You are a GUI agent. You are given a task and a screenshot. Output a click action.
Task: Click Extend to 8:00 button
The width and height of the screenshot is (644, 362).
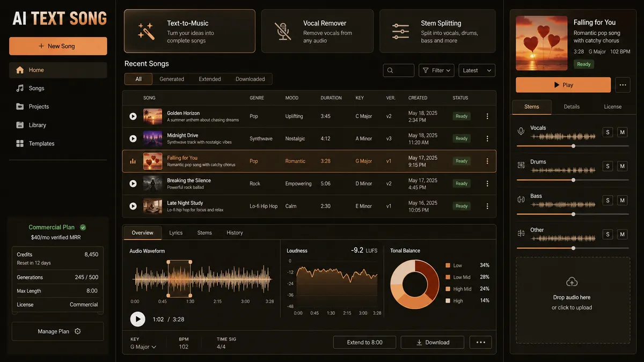coord(365,342)
